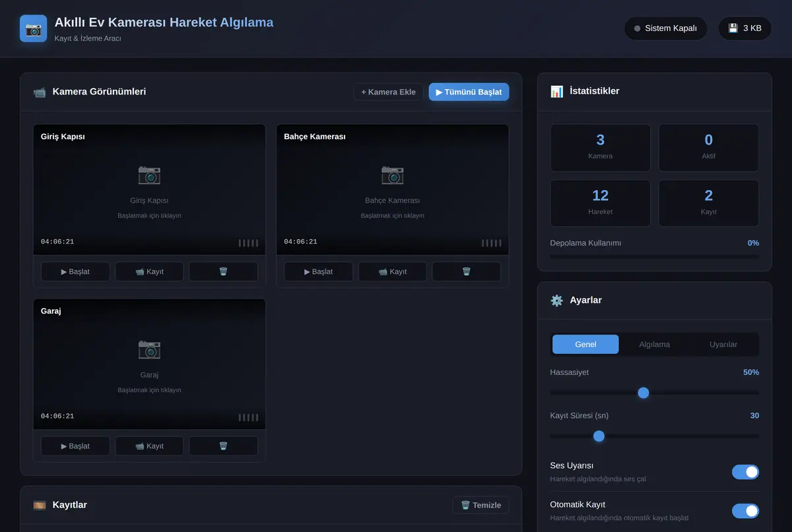792x532 pixels.
Task: Click the Depolama Kullanımı progress bar
Action: click(x=655, y=256)
